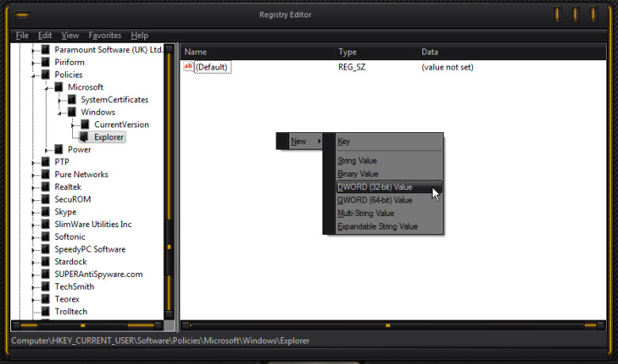Click the ab string icon of (Default)
Viewport: 618px width, 364px height.
(189, 66)
